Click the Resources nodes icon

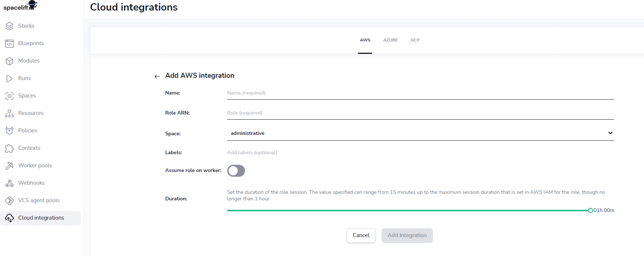[9, 113]
